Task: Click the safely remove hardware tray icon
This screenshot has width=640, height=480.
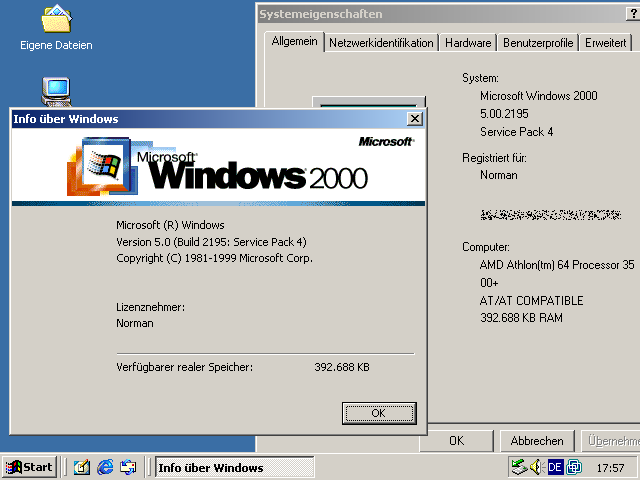Action: click(519, 467)
